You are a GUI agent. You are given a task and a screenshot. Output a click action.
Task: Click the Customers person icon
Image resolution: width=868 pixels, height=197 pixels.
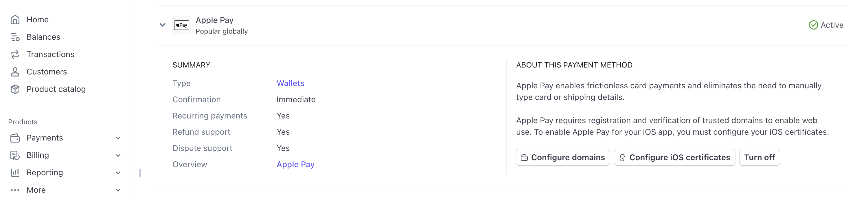(15, 72)
